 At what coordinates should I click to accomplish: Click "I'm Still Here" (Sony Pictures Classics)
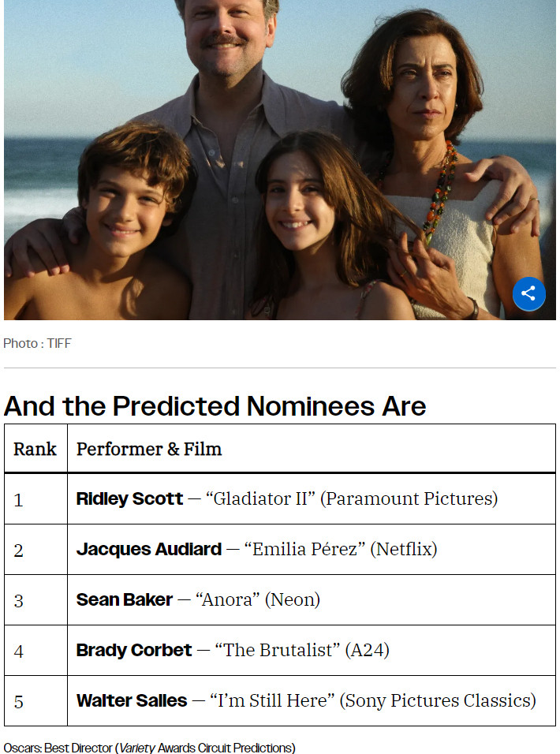click(373, 700)
